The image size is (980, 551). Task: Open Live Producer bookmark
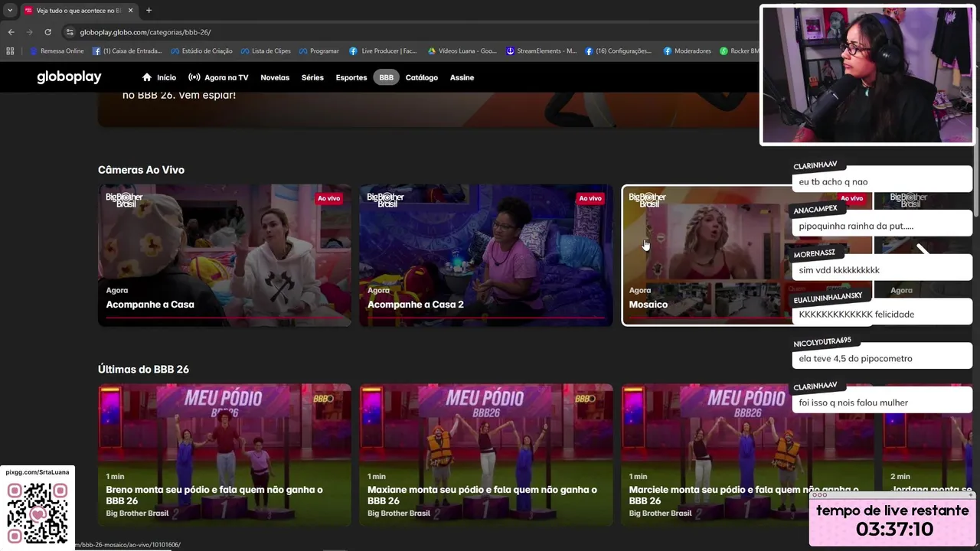pos(383,51)
